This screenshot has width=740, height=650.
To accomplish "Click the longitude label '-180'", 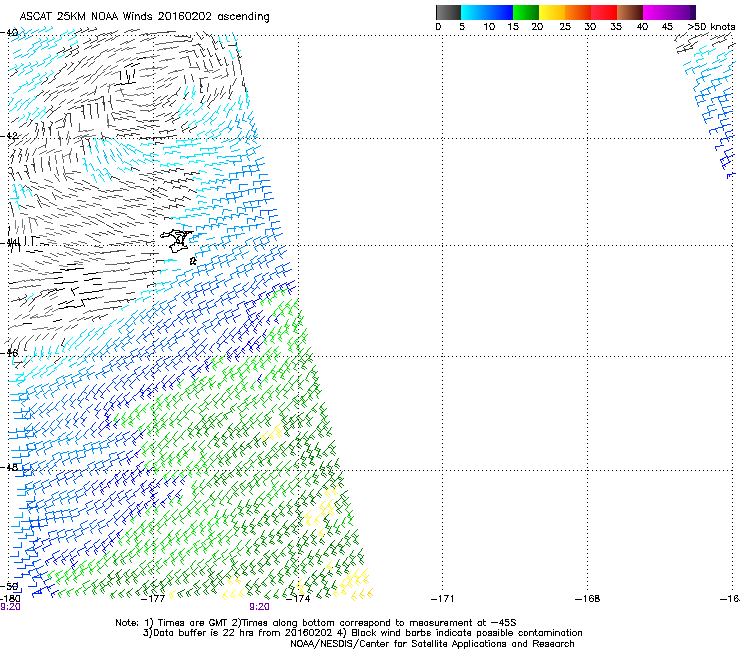I will pos(10,599).
